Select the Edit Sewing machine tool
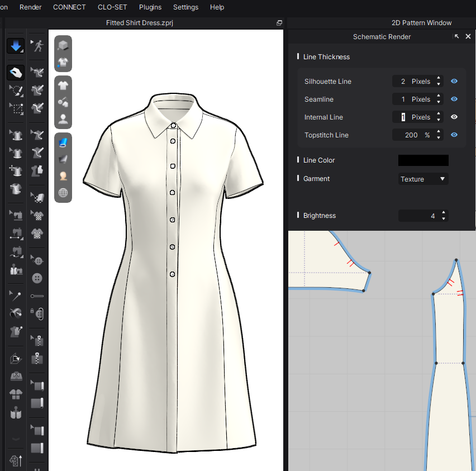476x471 pixels. (16, 215)
